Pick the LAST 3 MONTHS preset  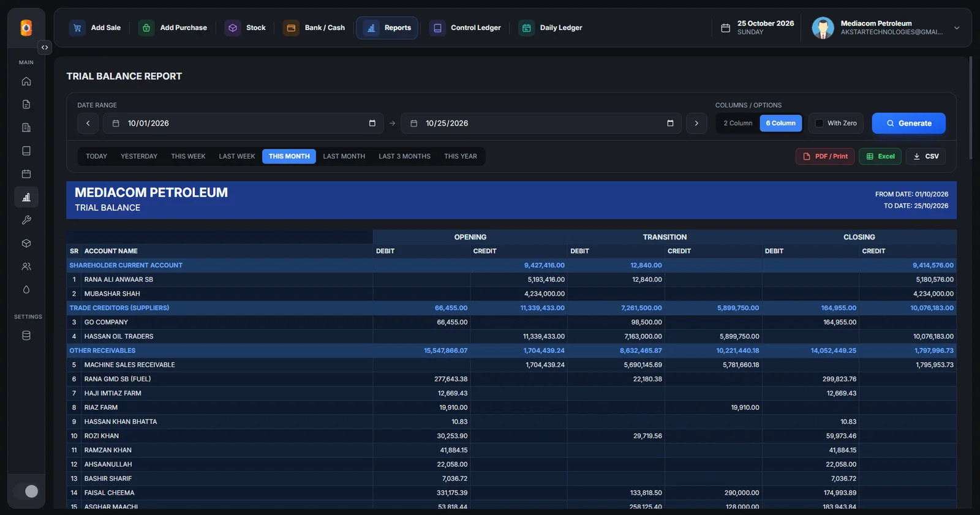pos(404,156)
